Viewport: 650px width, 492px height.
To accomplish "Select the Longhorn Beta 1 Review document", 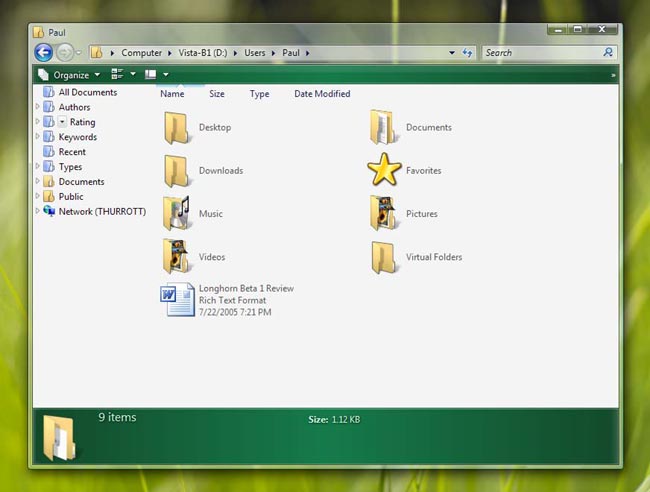I will (178, 300).
